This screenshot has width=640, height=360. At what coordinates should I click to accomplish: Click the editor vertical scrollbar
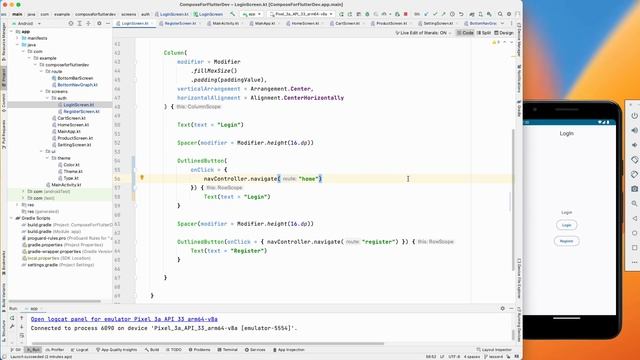(513, 200)
